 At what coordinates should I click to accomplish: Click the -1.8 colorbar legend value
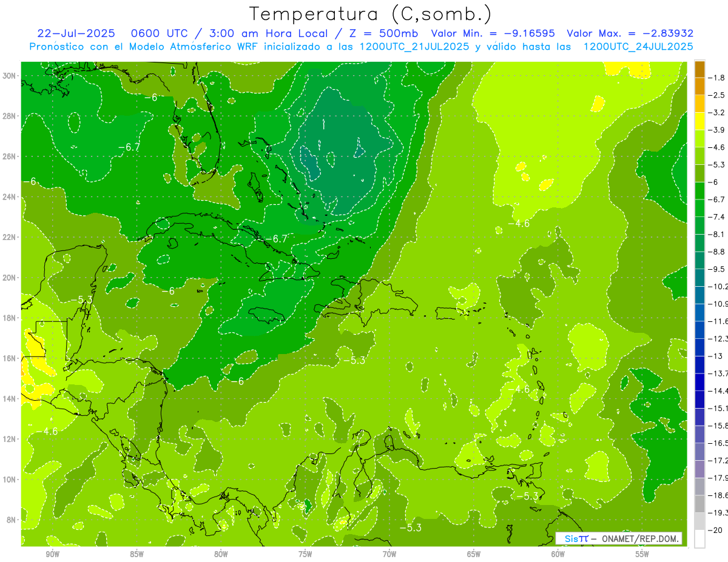717,78
